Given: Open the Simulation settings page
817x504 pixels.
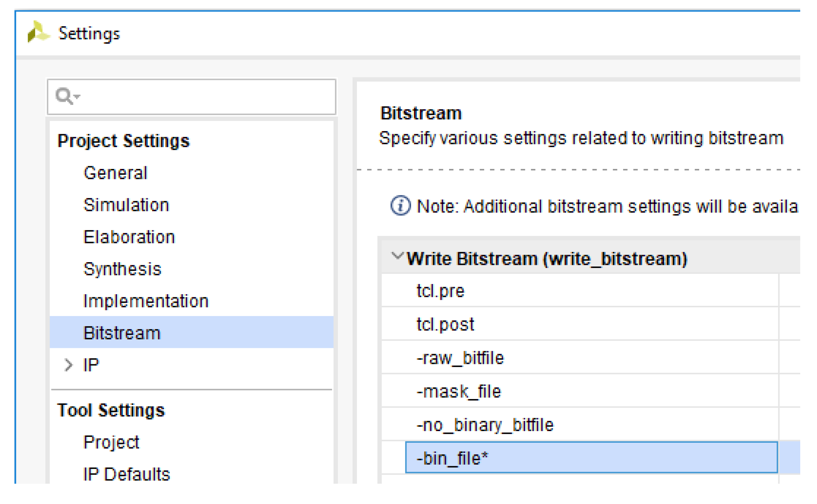Looking at the screenshot, I should point(126,205).
